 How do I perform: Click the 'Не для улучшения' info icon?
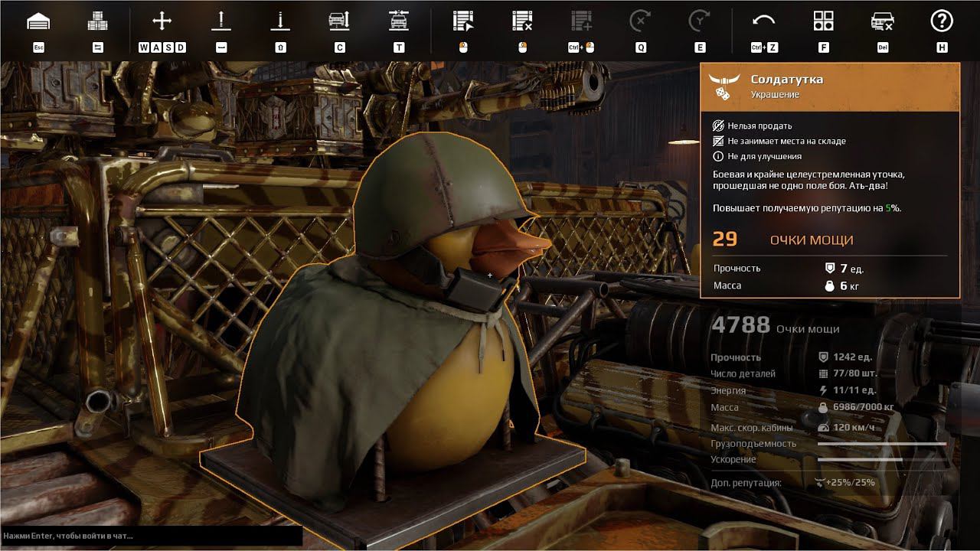pyautogui.click(x=718, y=156)
